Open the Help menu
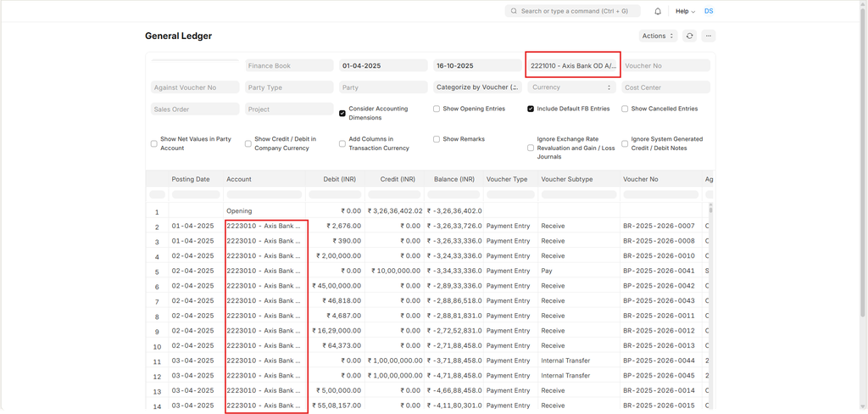868x414 pixels. tap(685, 11)
